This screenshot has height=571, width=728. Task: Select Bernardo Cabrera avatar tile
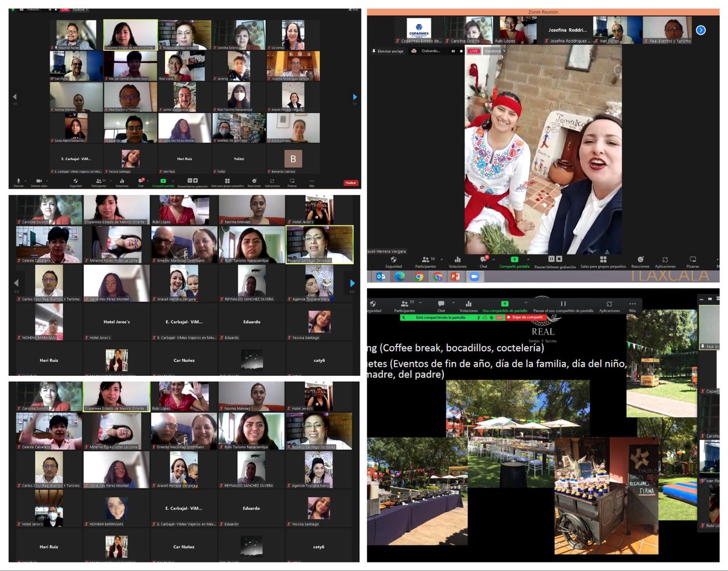click(293, 159)
